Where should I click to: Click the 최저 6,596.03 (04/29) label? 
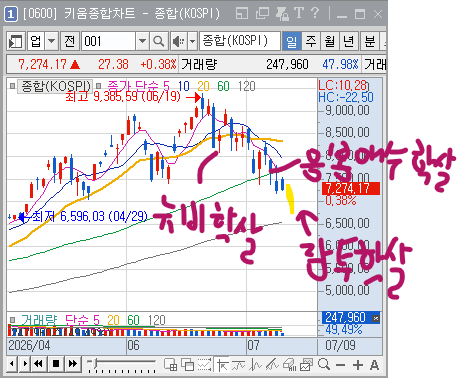pos(90,217)
